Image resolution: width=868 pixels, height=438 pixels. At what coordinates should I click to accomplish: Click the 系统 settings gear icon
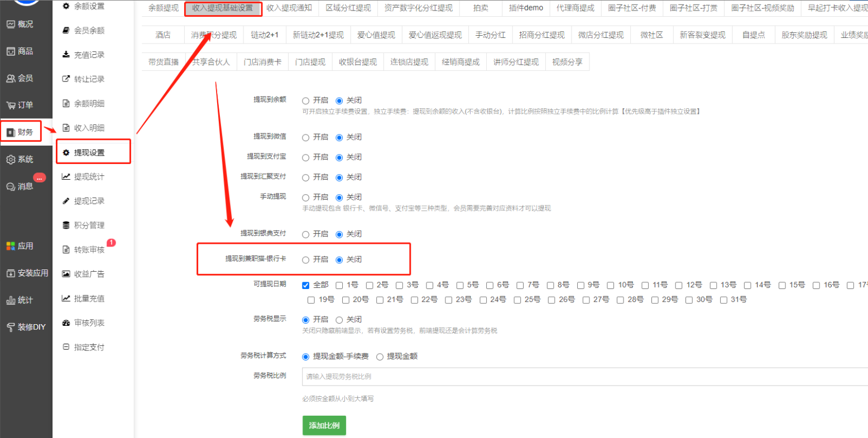(11, 160)
